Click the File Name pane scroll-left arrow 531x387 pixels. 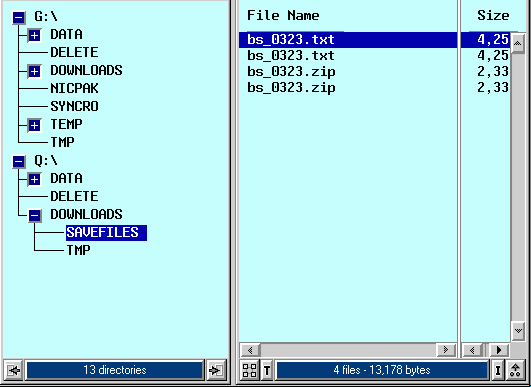tap(250, 350)
